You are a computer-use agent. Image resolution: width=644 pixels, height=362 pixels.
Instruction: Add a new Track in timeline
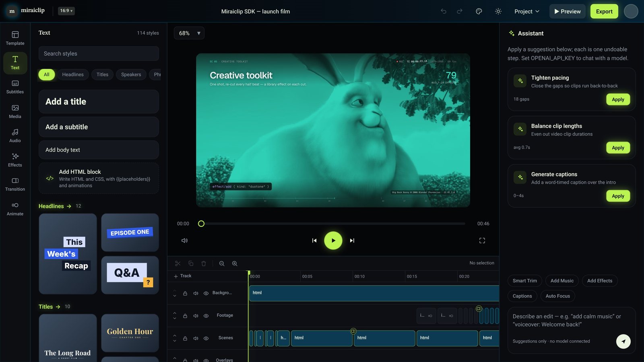click(x=182, y=276)
